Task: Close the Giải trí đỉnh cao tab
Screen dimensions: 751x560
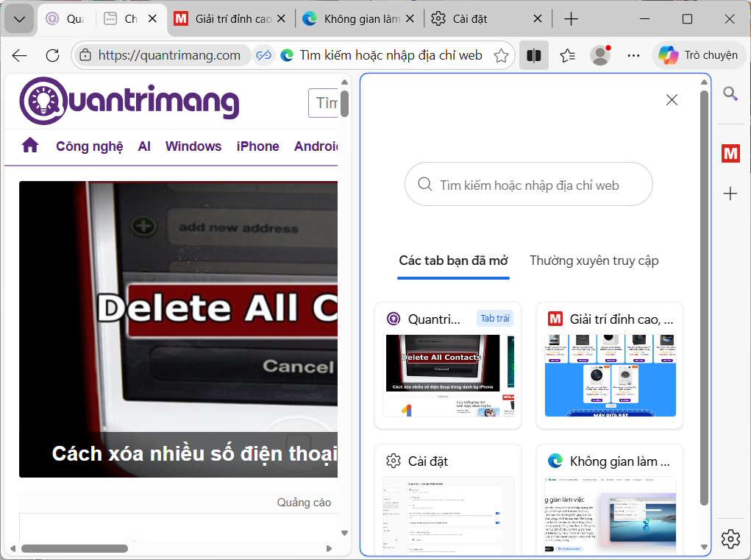Action: pyautogui.click(x=282, y=18)
